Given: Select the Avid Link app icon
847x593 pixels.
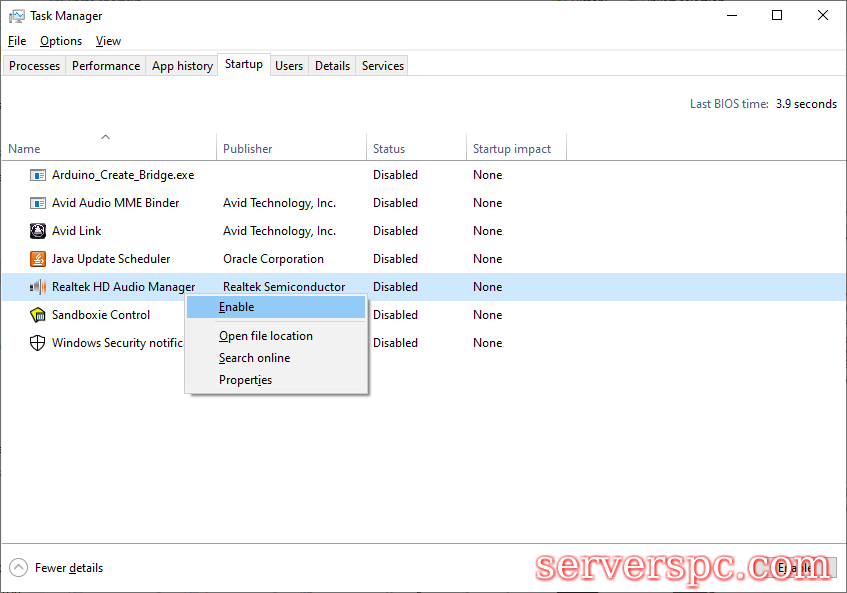Looking at the screenshot, I should click(38, 231).
